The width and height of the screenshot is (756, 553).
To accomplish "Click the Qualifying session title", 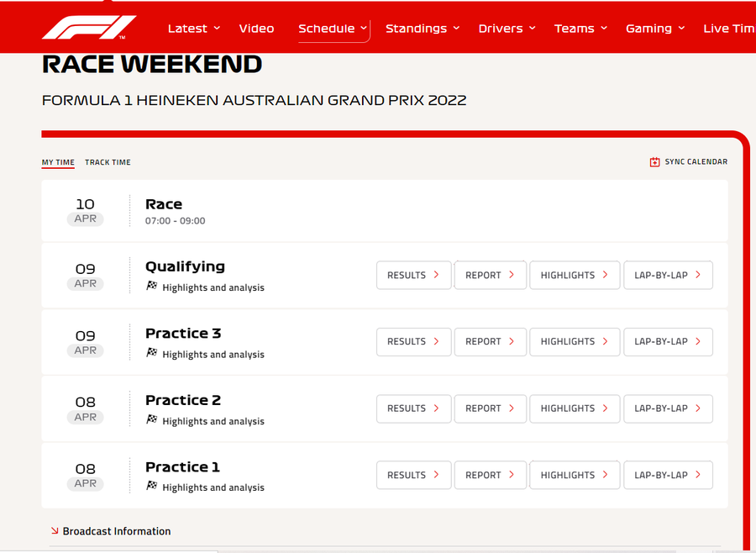I will [185, 267].
